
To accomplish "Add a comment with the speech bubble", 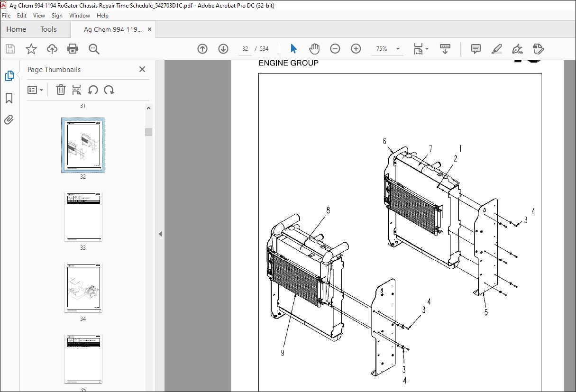I will pyautogui.click(x=476, y=49).
